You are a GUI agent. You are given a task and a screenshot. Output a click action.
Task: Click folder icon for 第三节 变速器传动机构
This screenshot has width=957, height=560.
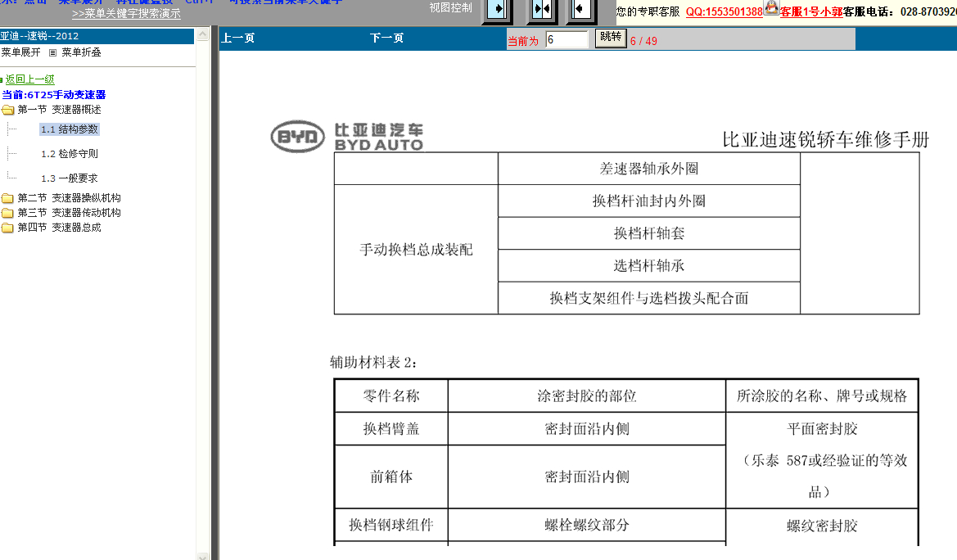[x=8, y=213]
